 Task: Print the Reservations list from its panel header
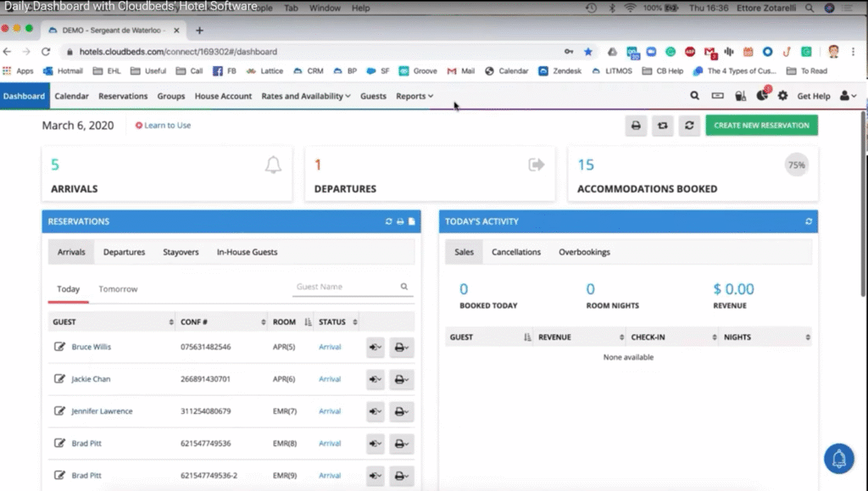click(x=399, y=221)
